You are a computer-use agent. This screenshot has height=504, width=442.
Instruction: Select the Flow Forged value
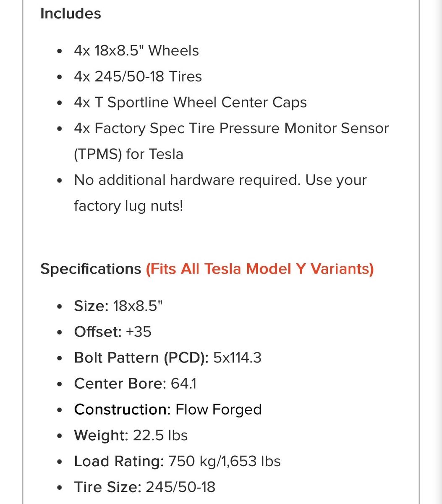pos(218,409)
